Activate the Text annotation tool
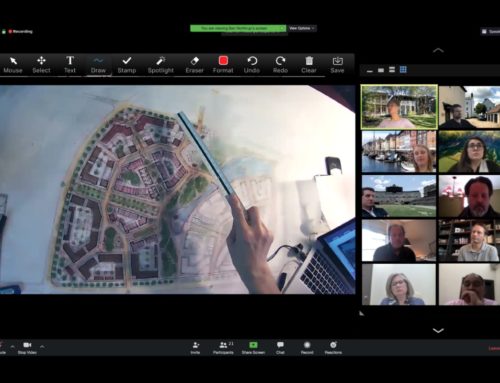Image resolution: width=500 pixels, height=383 pixels. click(x=70, y=64)
